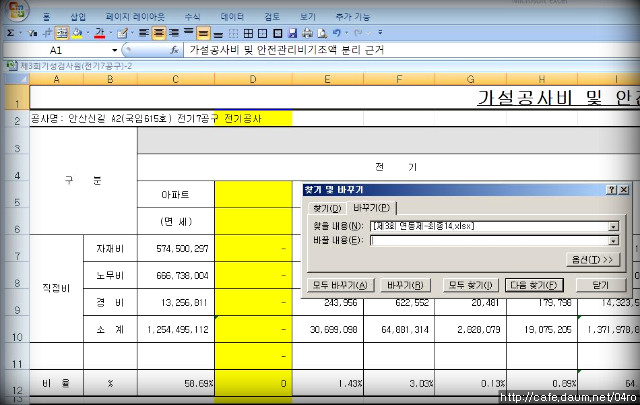This screenshot has width=640, height=405.
Task: Click the Print icon in quick toolbar
Action: [x=308, y=33]
